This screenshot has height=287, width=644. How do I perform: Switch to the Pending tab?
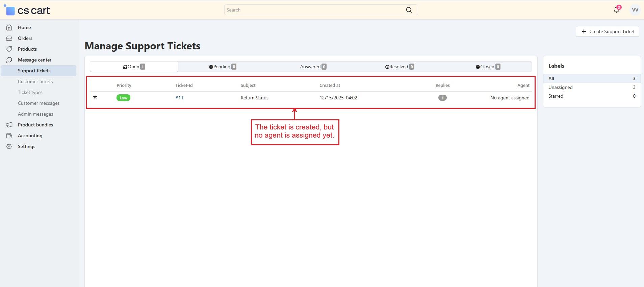(222, 67)
